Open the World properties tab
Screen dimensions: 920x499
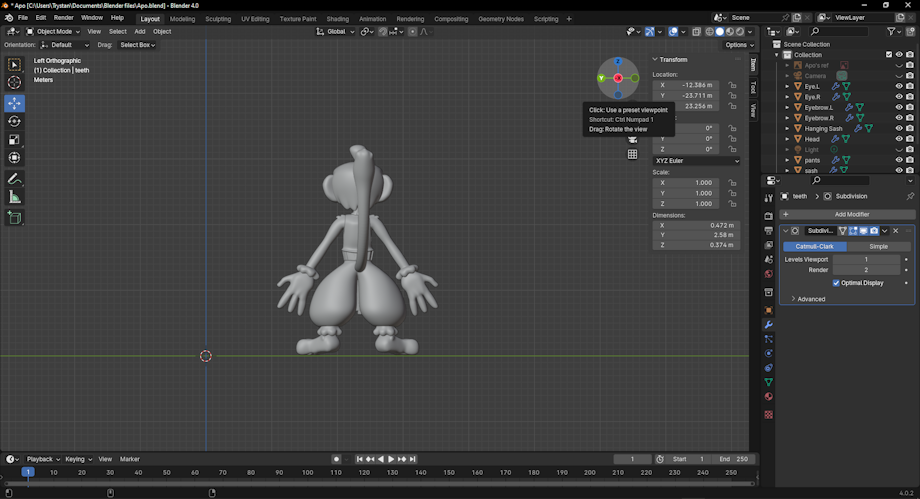[x=769, y=274]
